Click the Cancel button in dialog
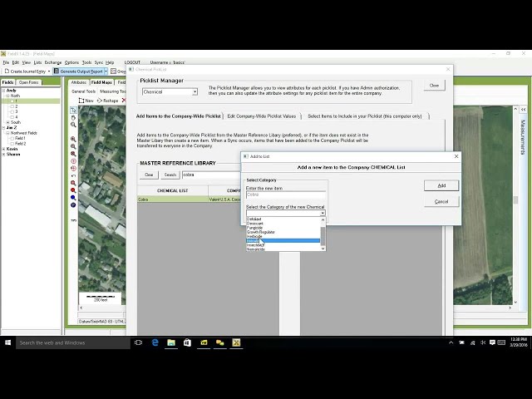Screen dimensions: 532x399 (441, 201)
